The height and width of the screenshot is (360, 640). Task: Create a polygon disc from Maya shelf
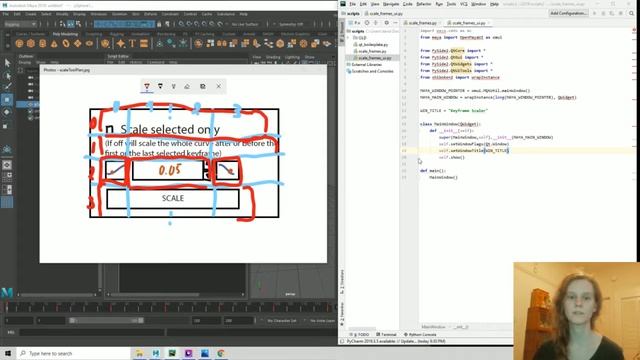coord(89,43)
